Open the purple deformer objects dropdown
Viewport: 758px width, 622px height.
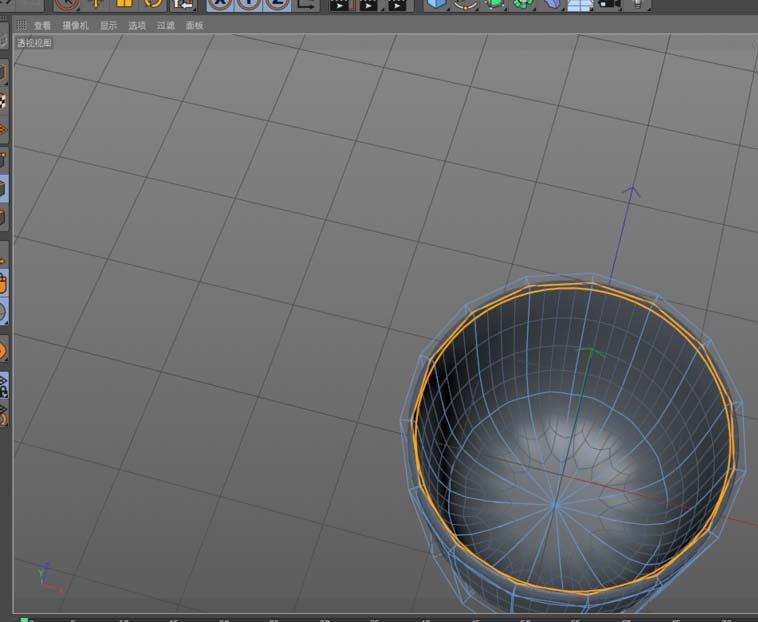tap(552, 3)
